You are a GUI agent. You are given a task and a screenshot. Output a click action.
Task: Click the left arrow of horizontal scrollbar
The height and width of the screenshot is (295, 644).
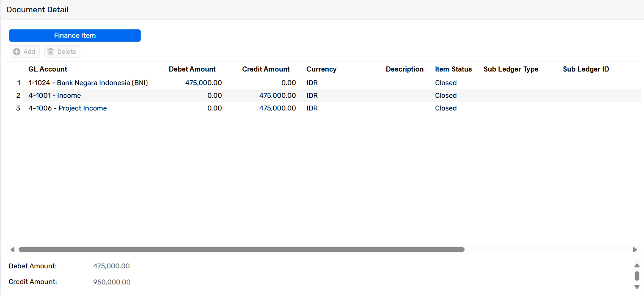point(12,250)
